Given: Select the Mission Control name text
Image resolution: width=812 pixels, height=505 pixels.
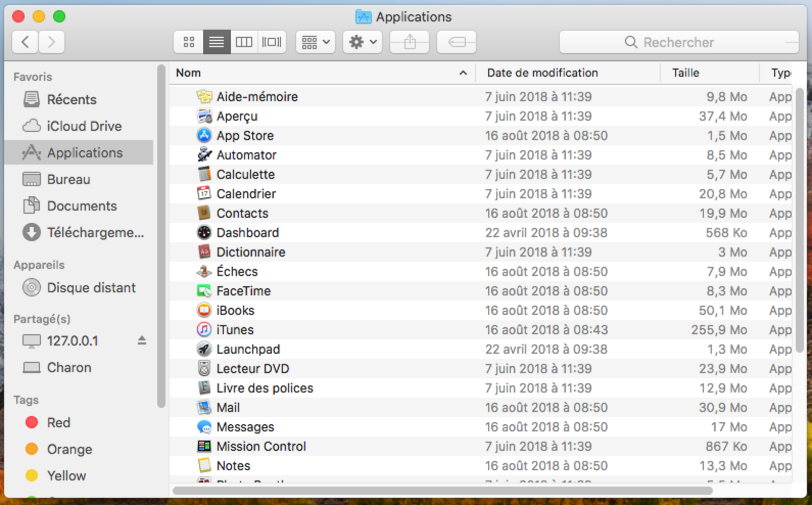Looking at the screenshot, I should [x=261, y=446].
